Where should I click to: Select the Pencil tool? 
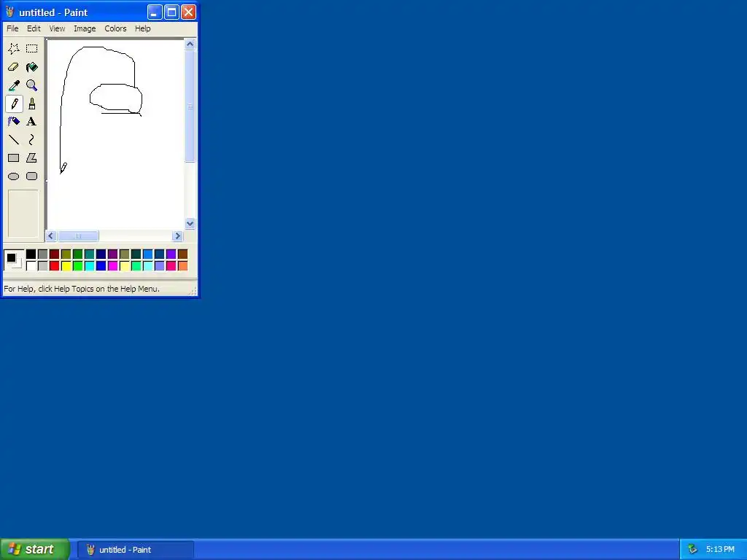(14, 104)
